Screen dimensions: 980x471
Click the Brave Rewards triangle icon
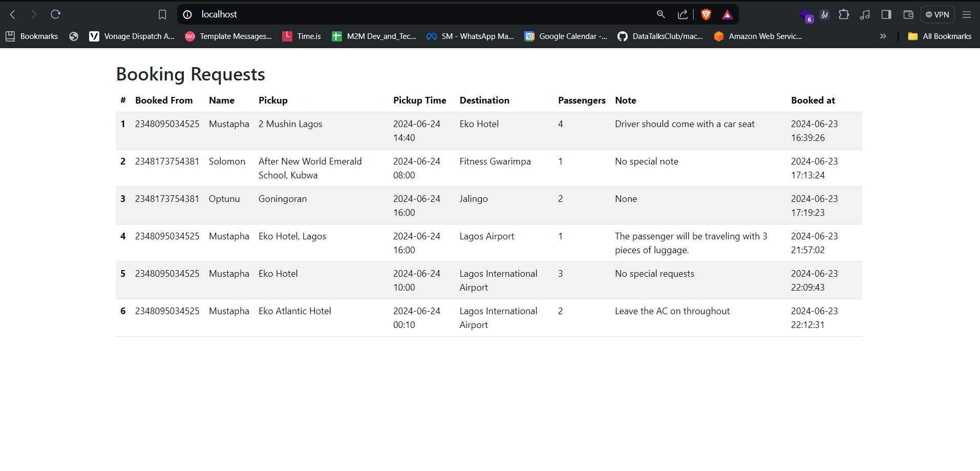pyautogui.click(x=727, y=14)
